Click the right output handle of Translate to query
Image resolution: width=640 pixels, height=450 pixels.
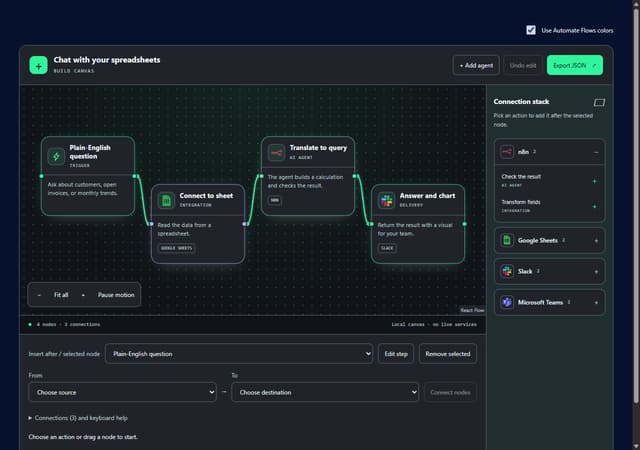tap(354, 176)
